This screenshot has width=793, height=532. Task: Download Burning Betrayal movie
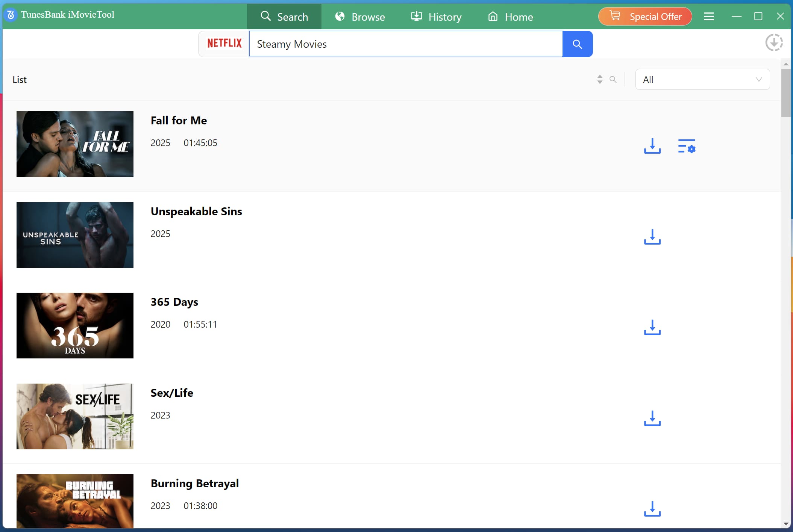point(652,509)
